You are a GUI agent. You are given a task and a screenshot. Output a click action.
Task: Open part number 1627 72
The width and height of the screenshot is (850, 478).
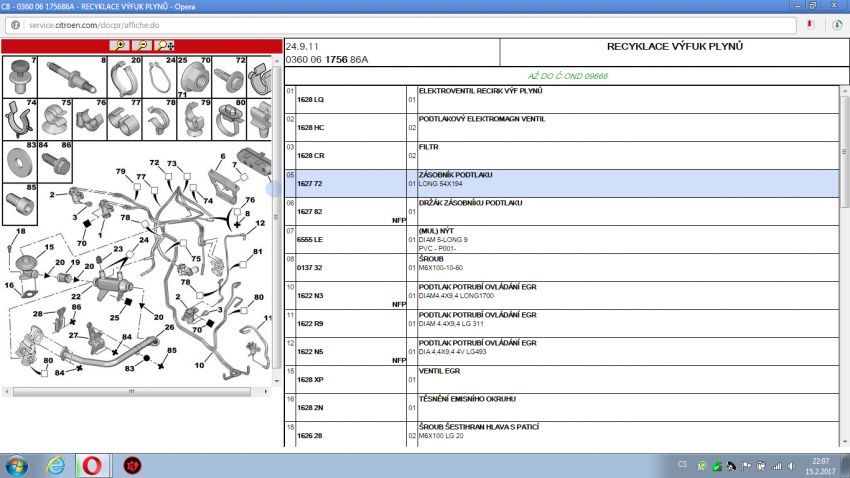coord(310,184)
